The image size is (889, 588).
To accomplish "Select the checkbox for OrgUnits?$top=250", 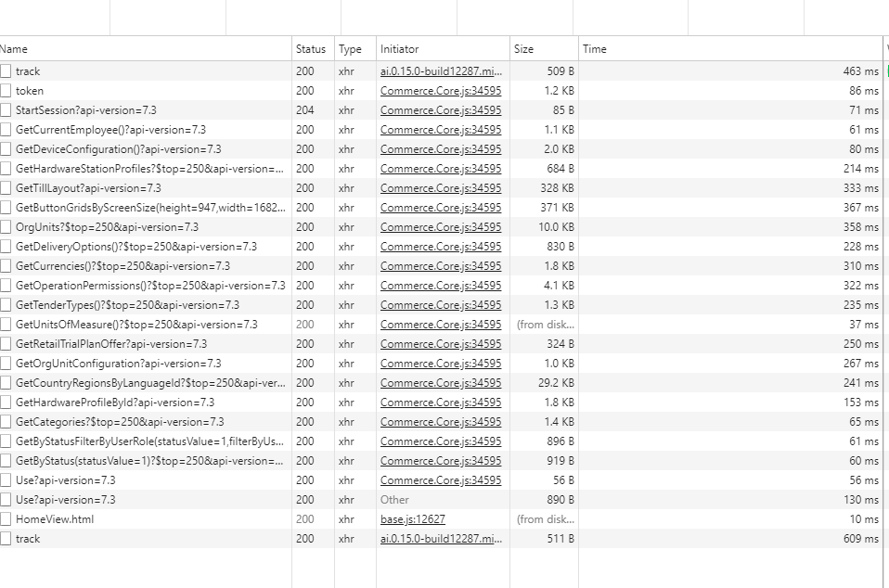I will coord(6,227).
